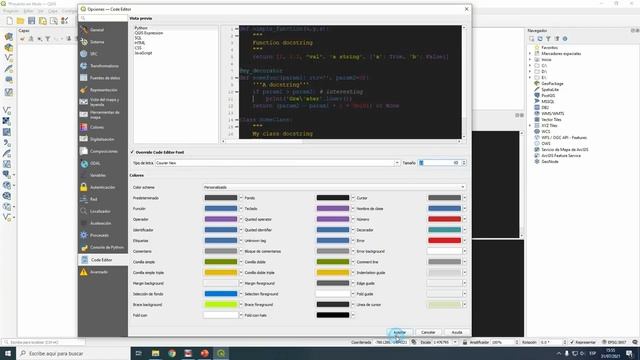Expand the C:\ drive in Navegador
Image resolution: width=640 pixels, height=360 pixels.
pyautogui.click(x=531, y=65)
